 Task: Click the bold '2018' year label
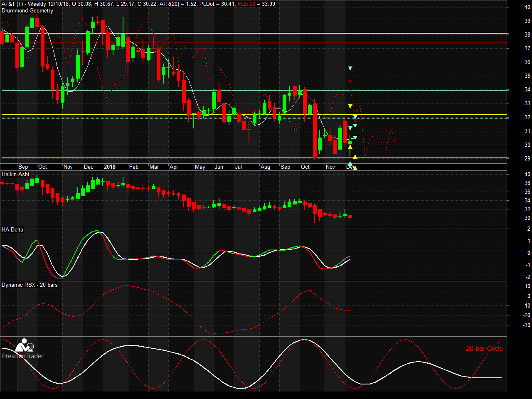click(110, 167)
